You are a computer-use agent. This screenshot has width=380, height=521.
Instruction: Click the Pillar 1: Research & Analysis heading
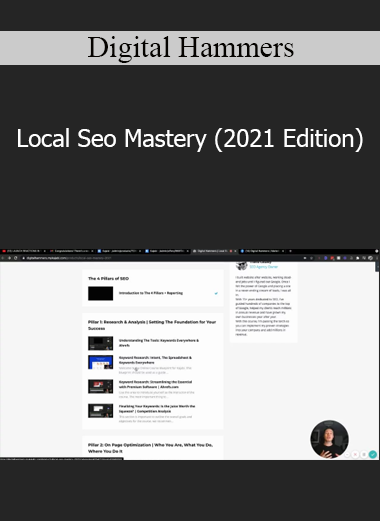tap(152, 325)
